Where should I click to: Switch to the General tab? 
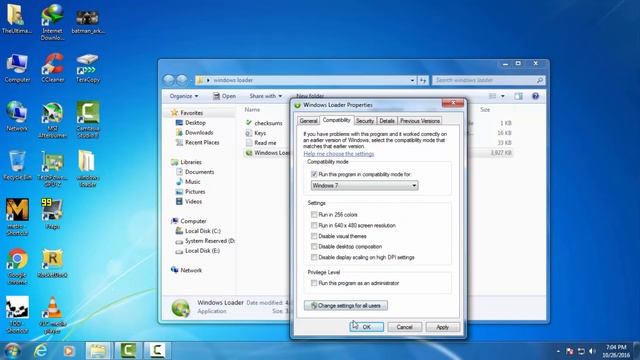[x=308, y=121]
